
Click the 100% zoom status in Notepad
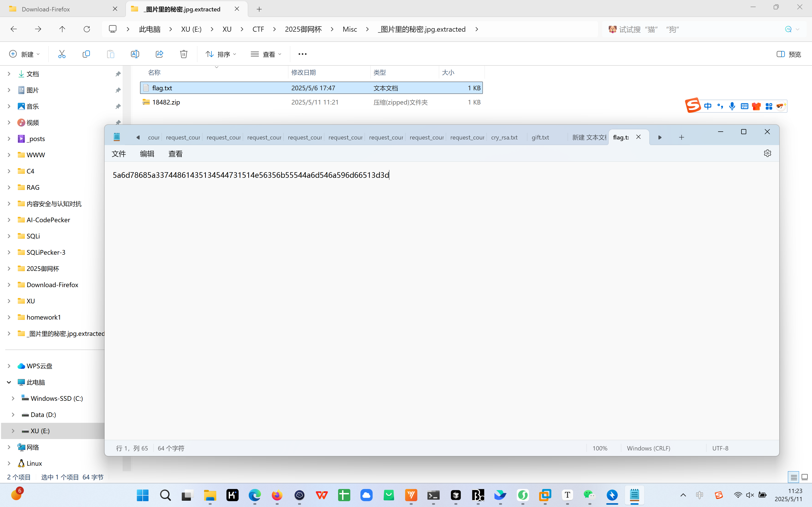600,448
